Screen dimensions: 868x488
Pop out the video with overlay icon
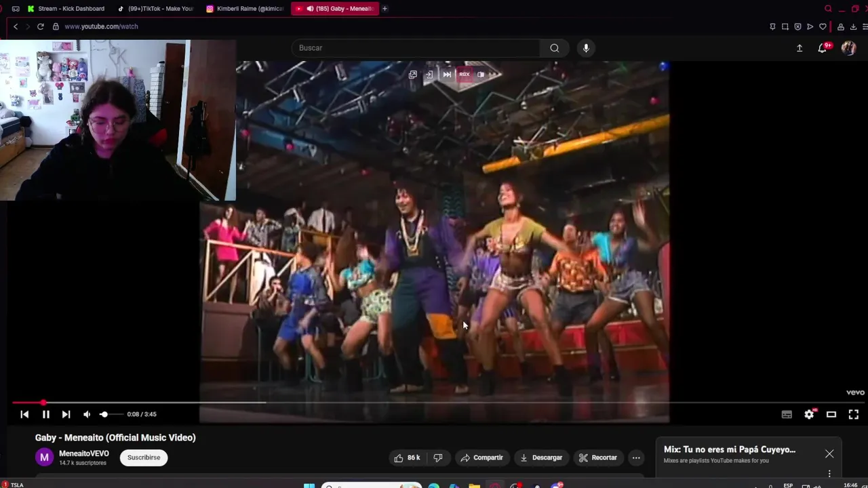coord(413,75)
